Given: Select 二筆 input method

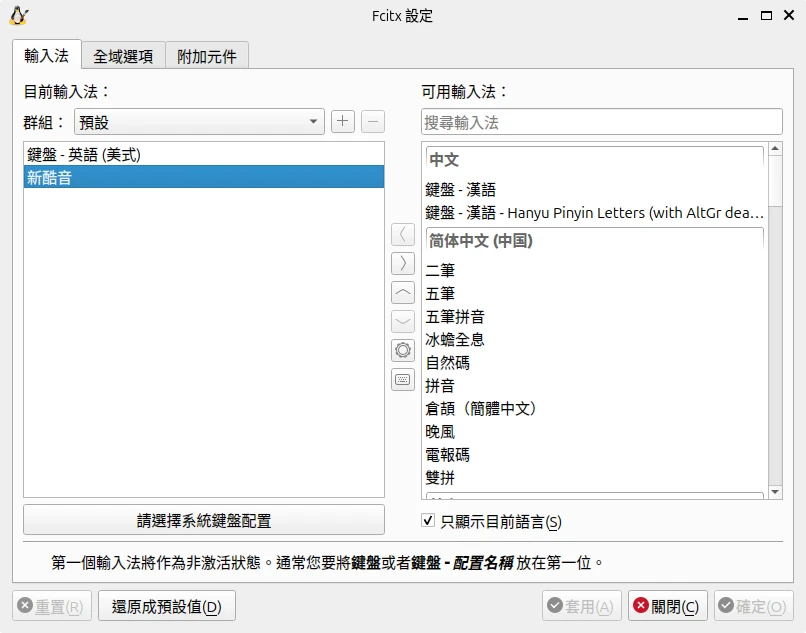Looking at the screenshot, I should [595, 270].
